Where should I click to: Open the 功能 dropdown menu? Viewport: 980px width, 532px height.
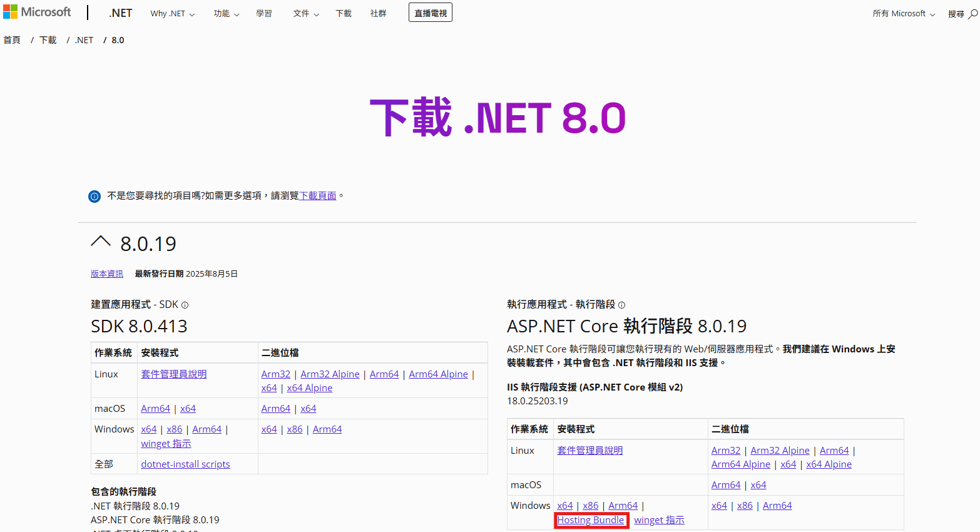(226, 14)
